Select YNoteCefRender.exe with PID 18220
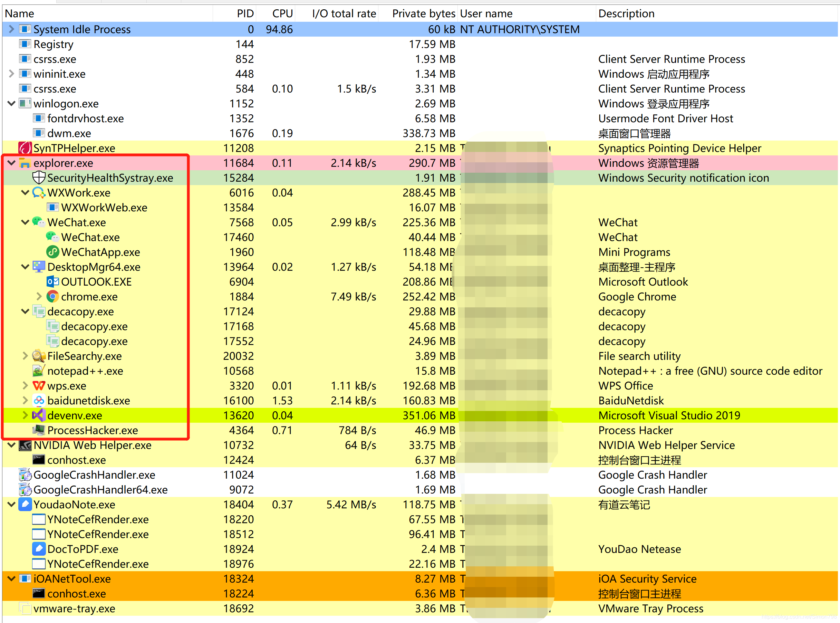 420,519
